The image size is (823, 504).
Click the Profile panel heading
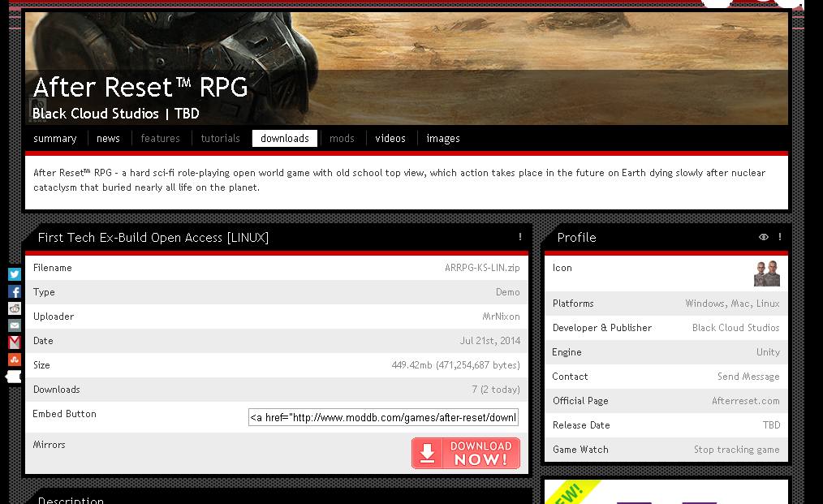577,238
